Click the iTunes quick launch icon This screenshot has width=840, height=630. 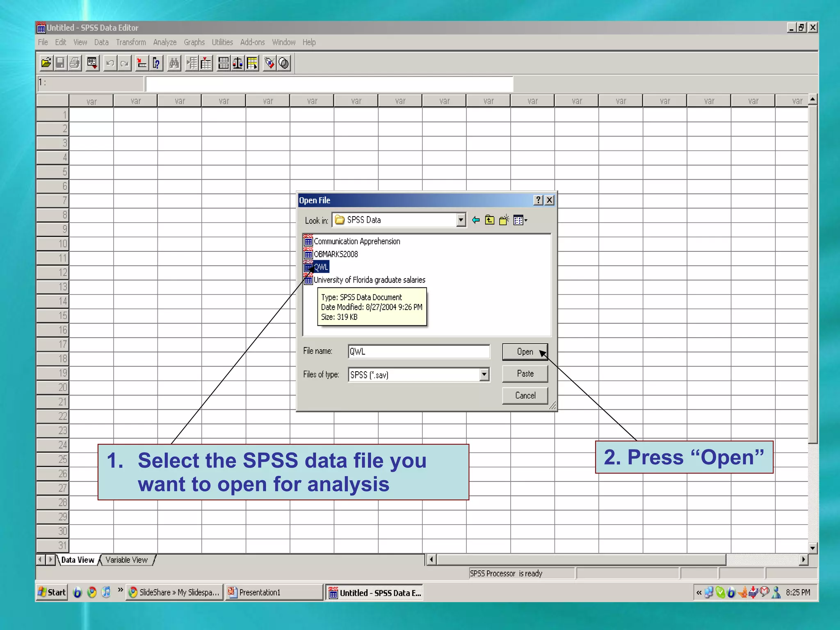click(x=106, y=592)
